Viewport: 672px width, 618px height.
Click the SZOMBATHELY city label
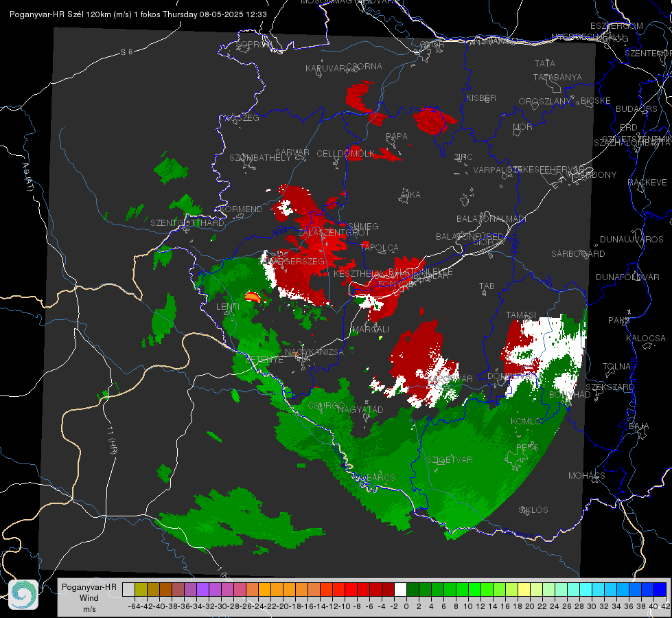[x=260, y=158]
